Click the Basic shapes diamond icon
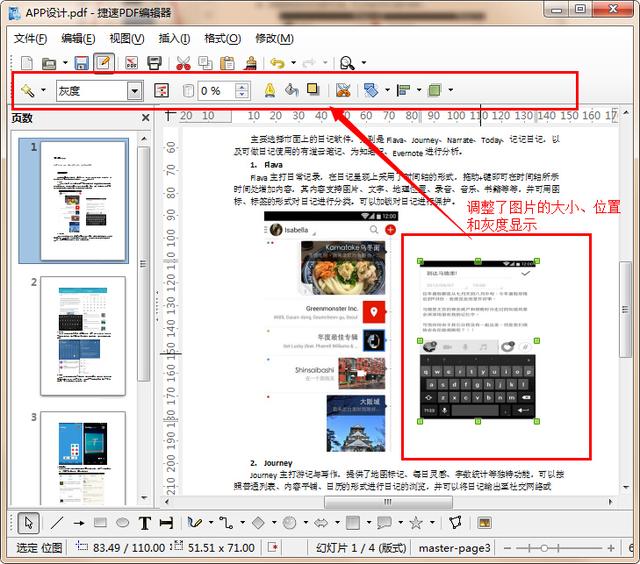Image resolution: width=640 pixels, height=564 pixels. [258, 523]
